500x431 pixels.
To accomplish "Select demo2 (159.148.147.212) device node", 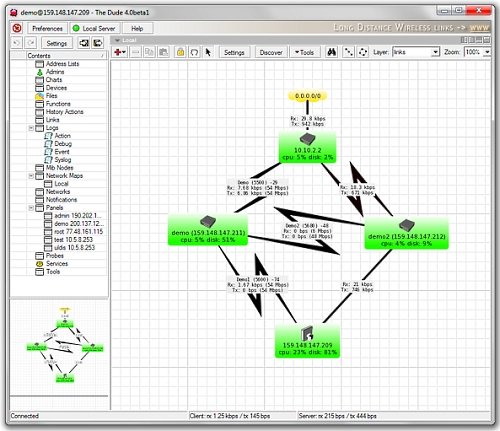I will (406, 233).
